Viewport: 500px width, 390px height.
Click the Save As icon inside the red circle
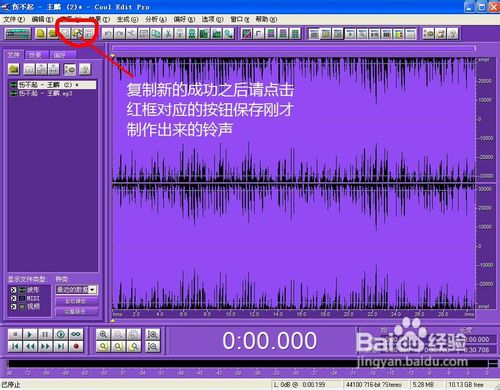(77, 33)
